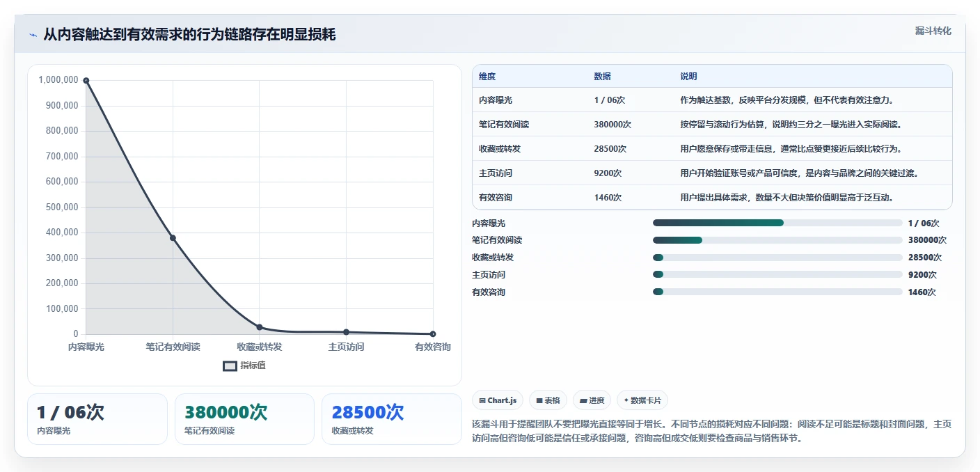Click the 内容曝光 progress bar
The height and width of the screenshot is (472, 980).
coord(777,223)
